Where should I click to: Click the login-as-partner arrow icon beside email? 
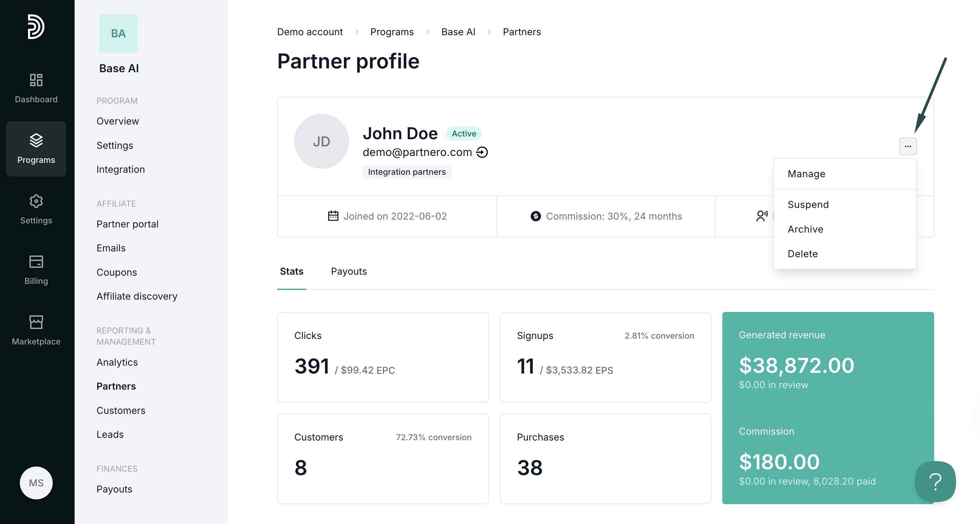click(x=482, y=153)
